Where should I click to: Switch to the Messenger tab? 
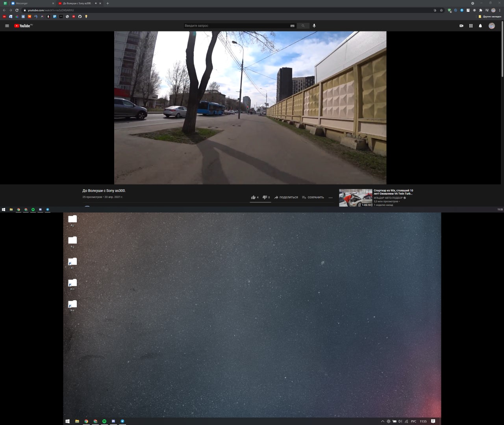32,3
